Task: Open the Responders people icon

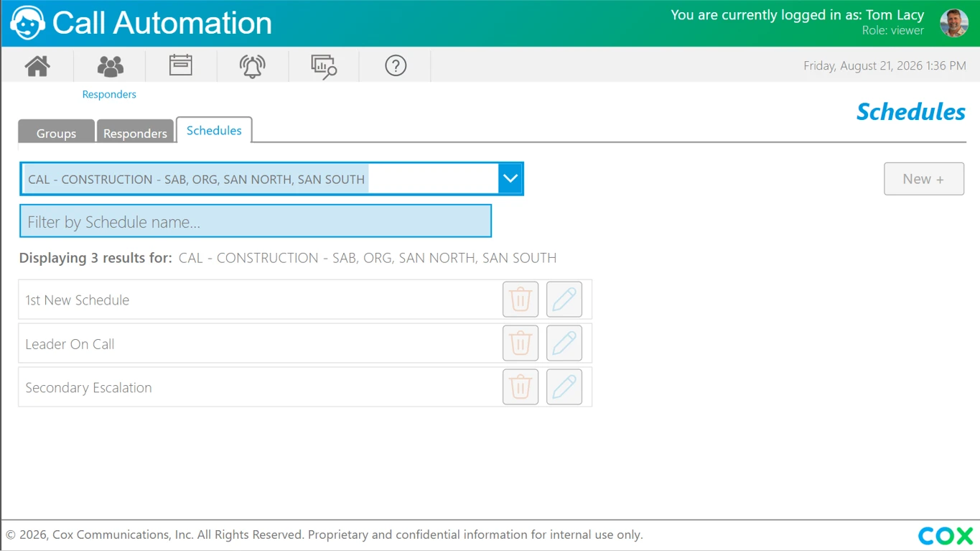Action: point(110,66)
